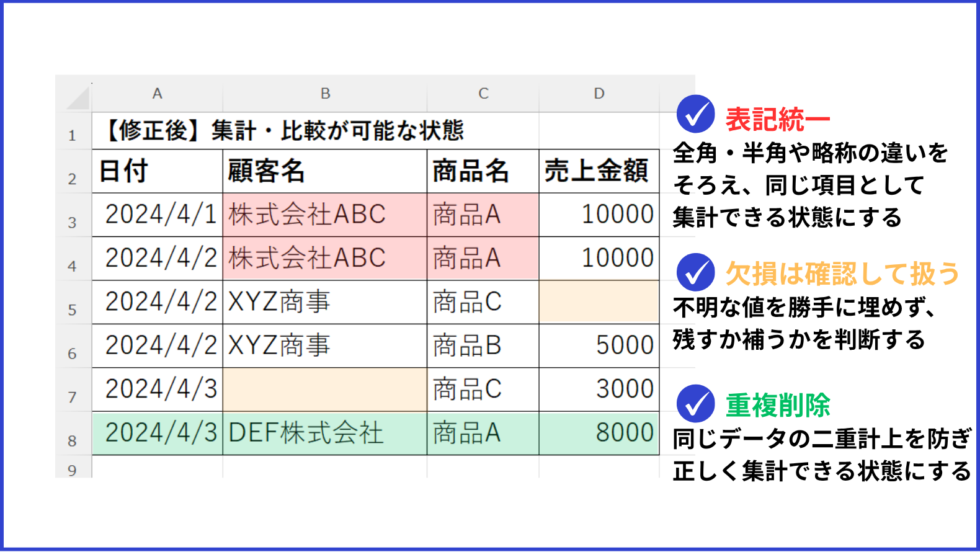Select column D header
The image size is (980, 552).
(599, 94)
